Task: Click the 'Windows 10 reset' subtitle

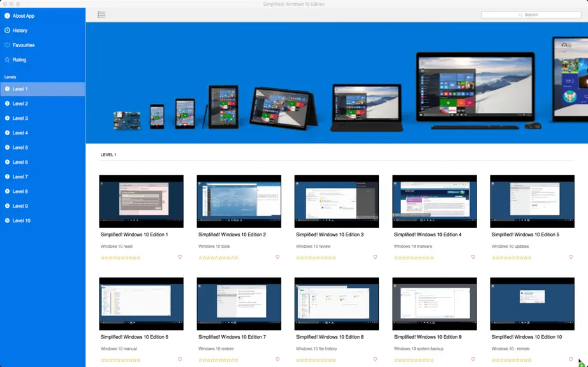Action: point(117,247)
